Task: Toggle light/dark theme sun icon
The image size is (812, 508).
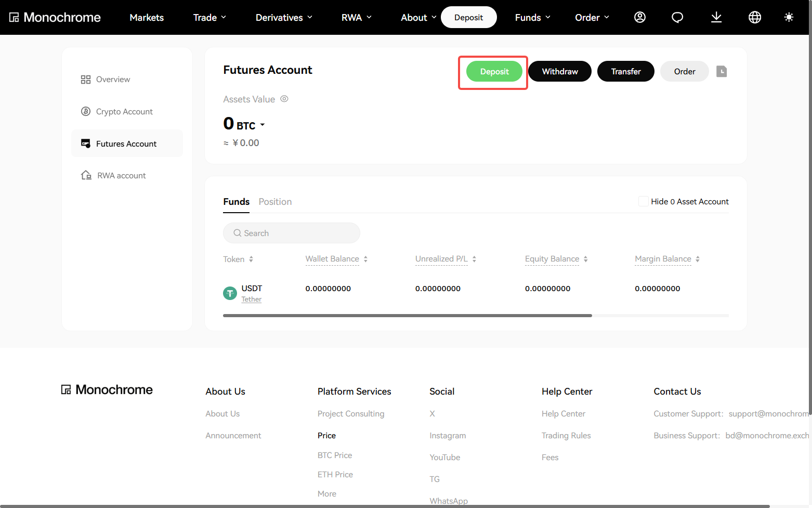Action: (789, 17)
